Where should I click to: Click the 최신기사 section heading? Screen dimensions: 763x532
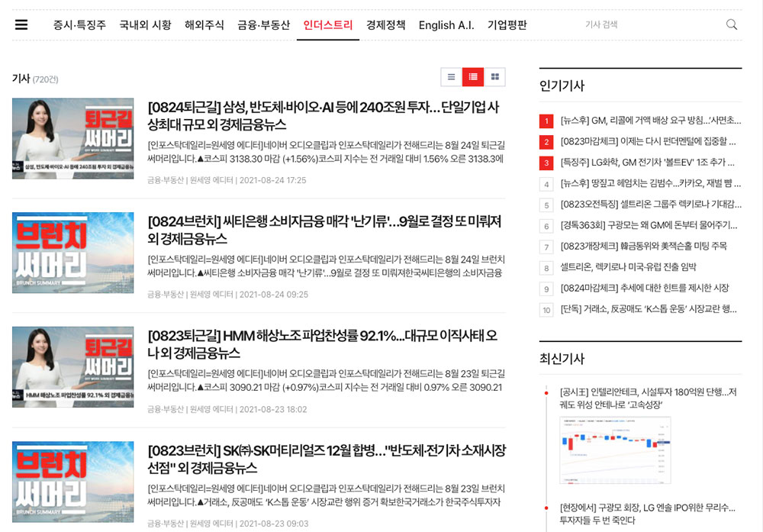coord(562,359)
